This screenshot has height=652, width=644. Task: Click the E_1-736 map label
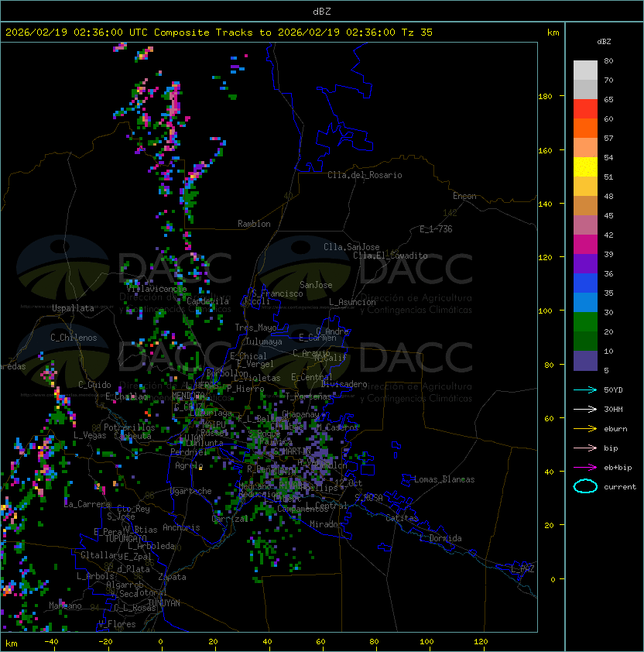(x=436, y=228)
